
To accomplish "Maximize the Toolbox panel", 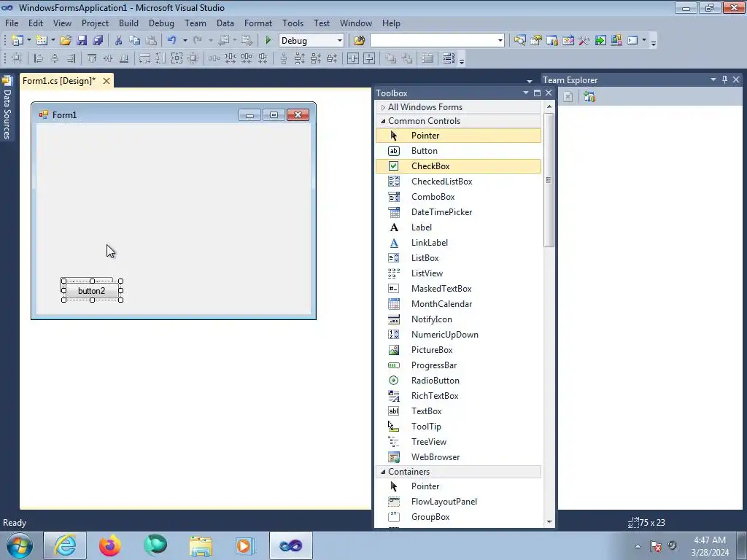I will [x=537, y=93].
